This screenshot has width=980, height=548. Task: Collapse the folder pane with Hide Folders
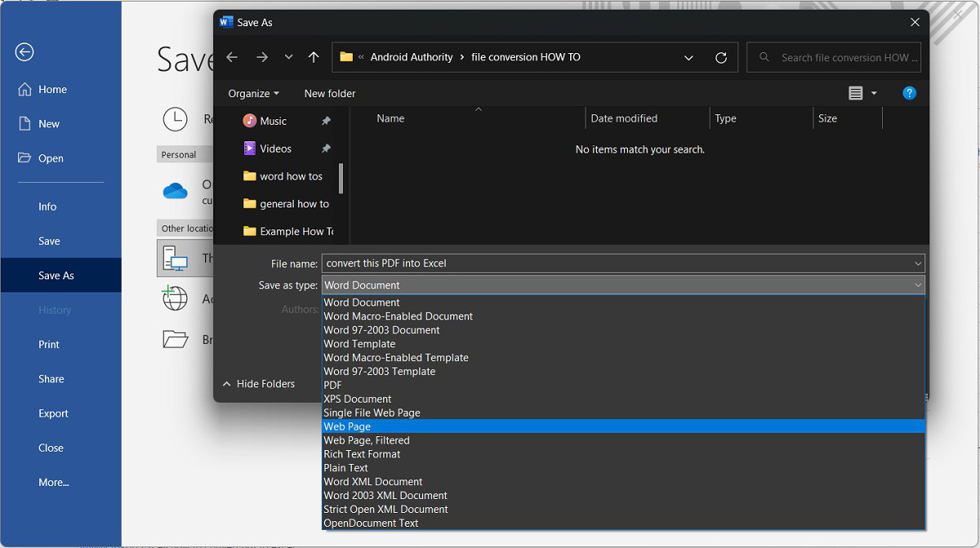click(258, 384)
